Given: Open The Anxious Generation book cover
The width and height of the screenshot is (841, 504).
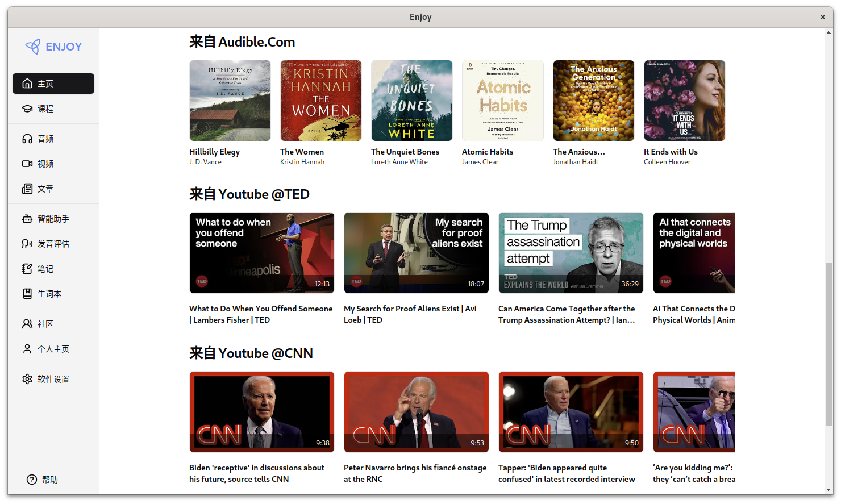Looking at the screenshot, I should point(594,101).
